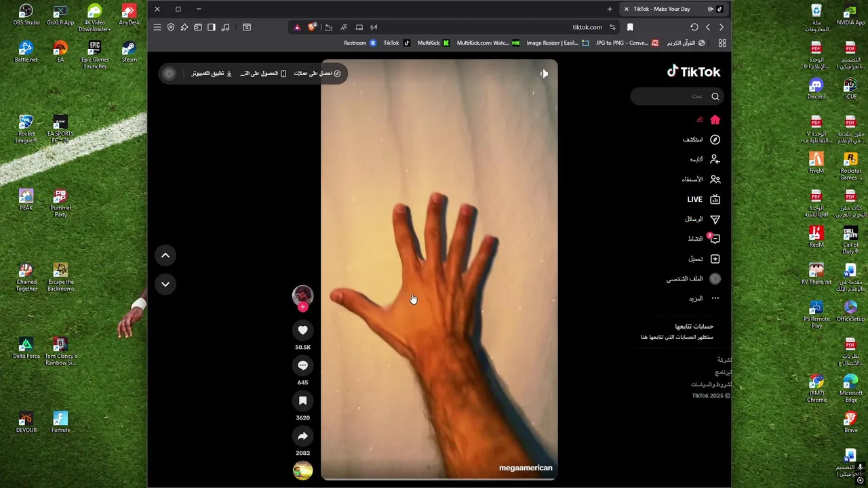Open the Profile avatar in TikTok sidebar
The width and height of the screenshot is (868, 488).
pyautogui.click(x=715, y=279)
